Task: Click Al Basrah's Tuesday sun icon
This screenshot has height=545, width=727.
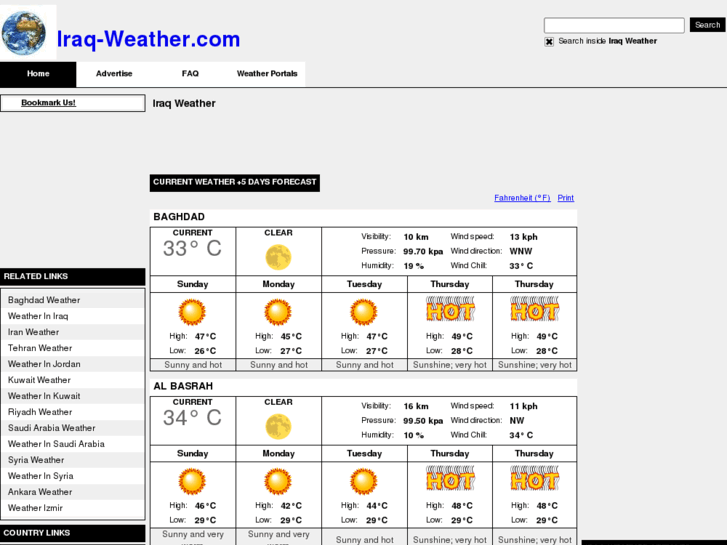Action: [x=364, y=481]
